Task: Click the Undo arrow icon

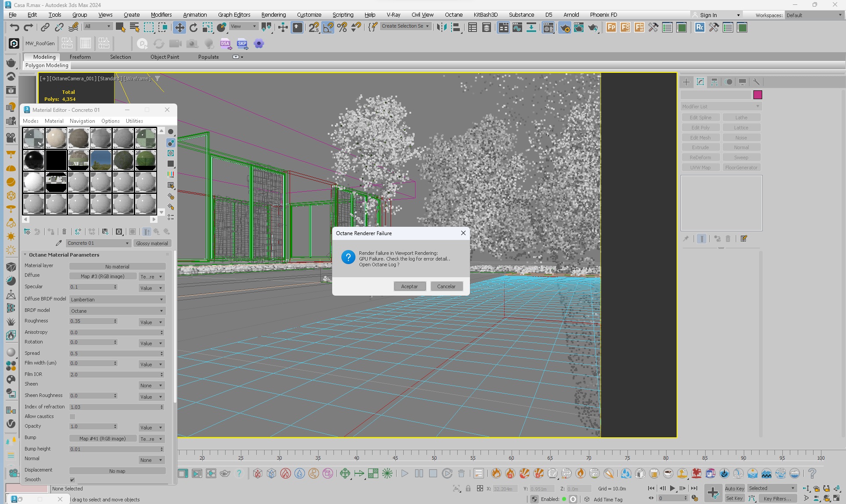Action: [x=14, y=28]
